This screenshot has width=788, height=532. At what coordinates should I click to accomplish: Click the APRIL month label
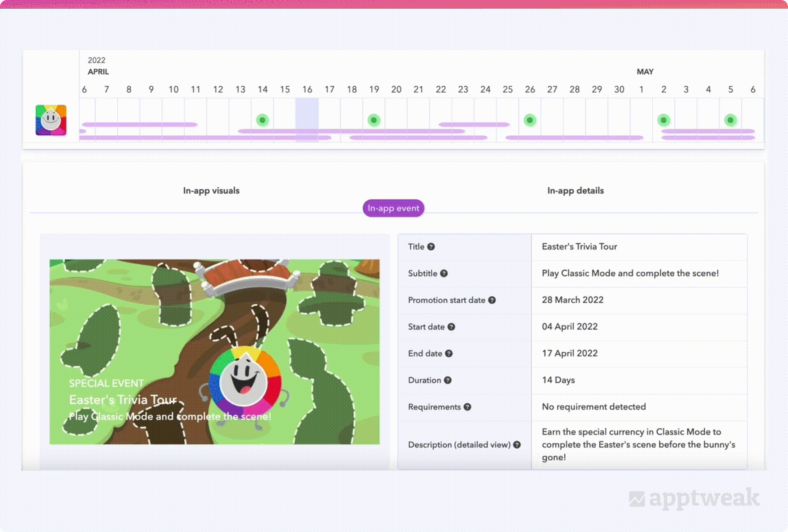click(98, 72)
